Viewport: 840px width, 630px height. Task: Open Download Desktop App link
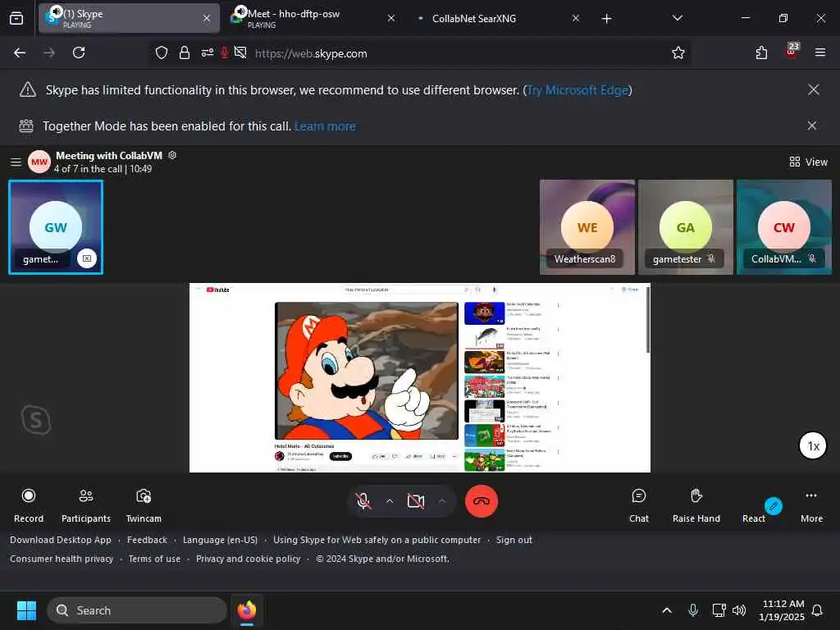[x=61, y=540]
